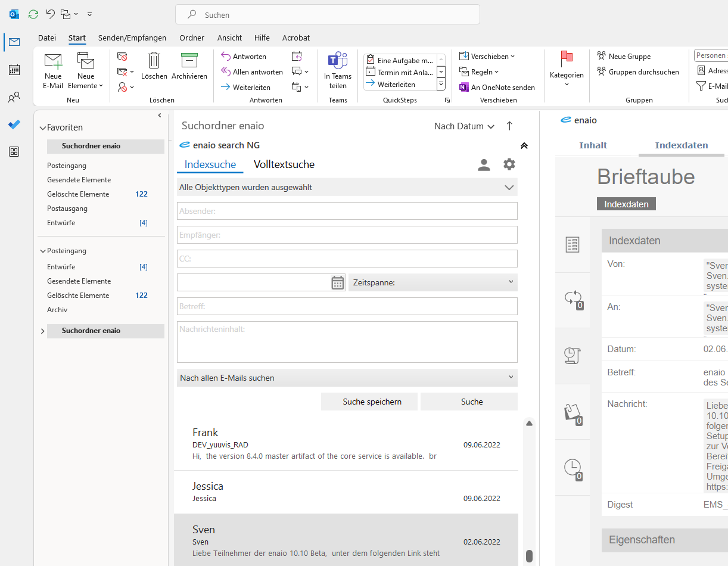Click the results list scrollbar up arrow
Image resolution: width=728 pixels, height=566 pixels.
[x=529, y=424]
